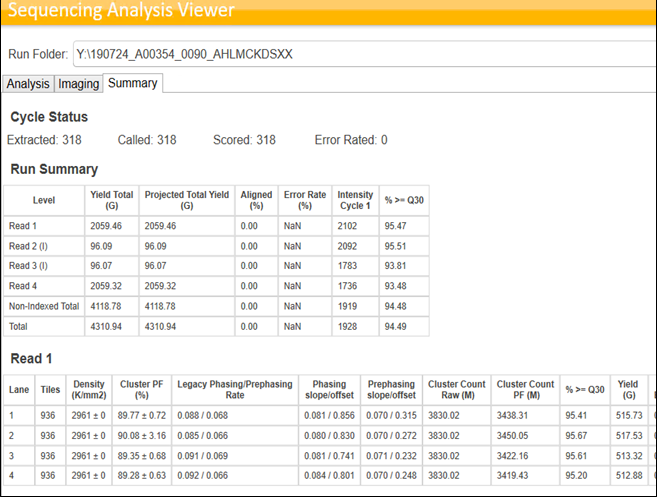Click the Run Summary section heading
The width and height of the screenshot is (657, 498).
click(54, 169)
